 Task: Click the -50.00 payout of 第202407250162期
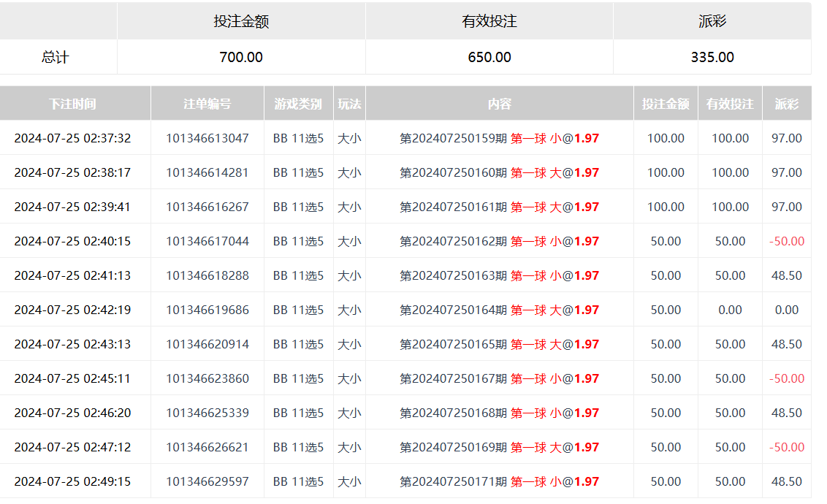click(787, 241)
